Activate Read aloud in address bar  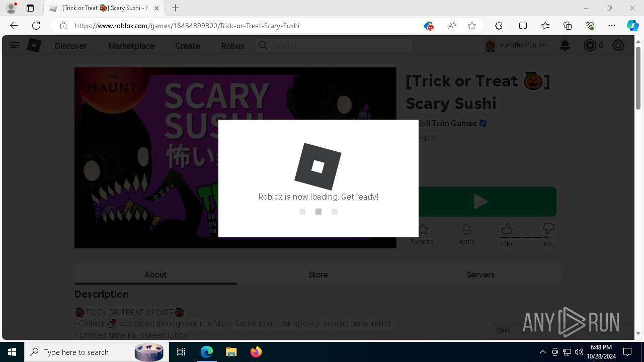pyautogui.click(x=452, y=26)
